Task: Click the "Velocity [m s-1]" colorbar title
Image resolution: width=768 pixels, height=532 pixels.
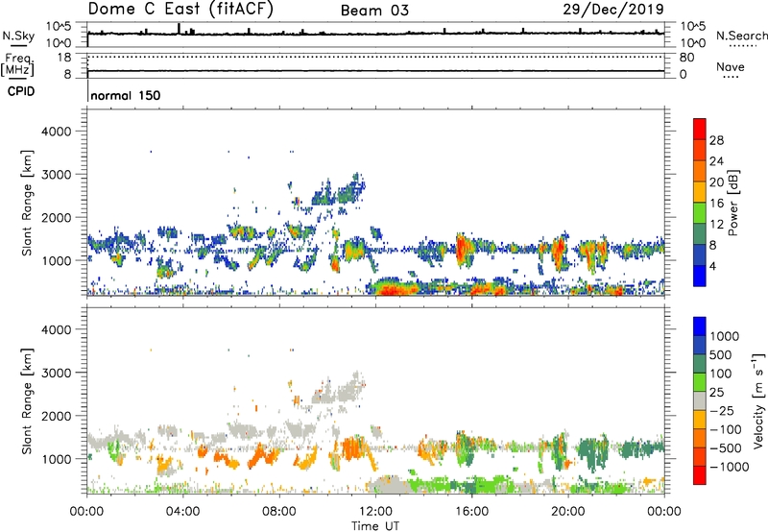Action: (x=758, y=401)
